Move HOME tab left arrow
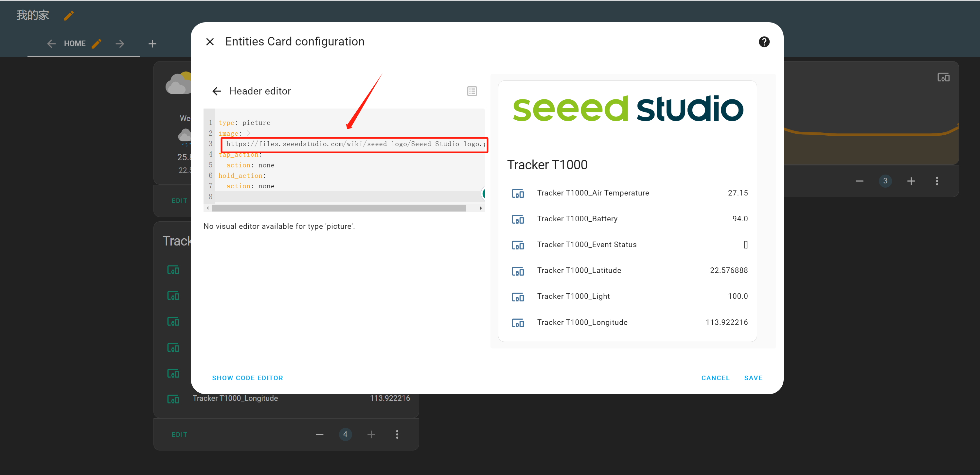Screen dimensions: 980x475 point(51,44)
